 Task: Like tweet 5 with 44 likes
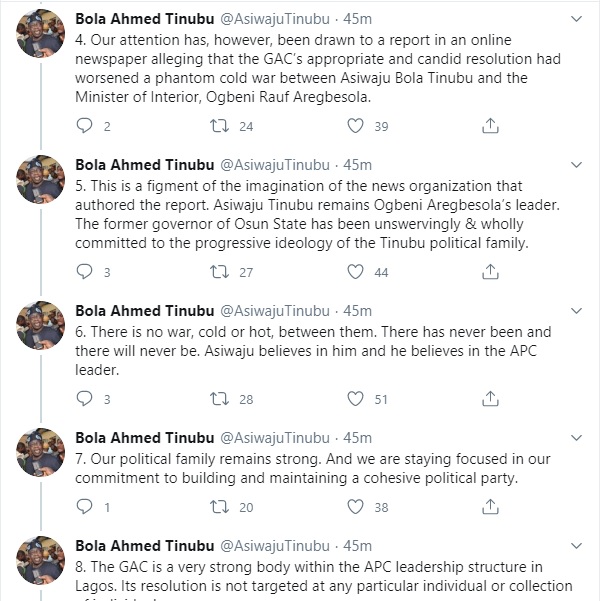tap(354, 271)
